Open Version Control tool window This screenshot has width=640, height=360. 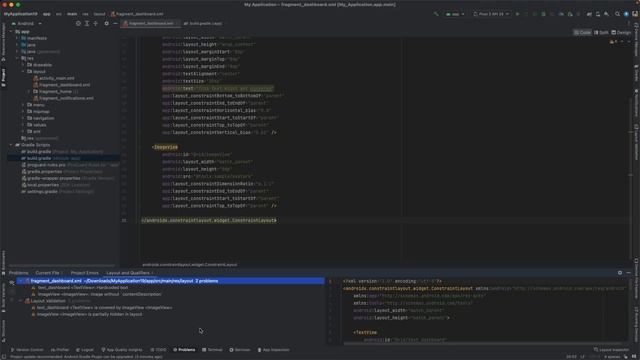(x=27, y=350)
